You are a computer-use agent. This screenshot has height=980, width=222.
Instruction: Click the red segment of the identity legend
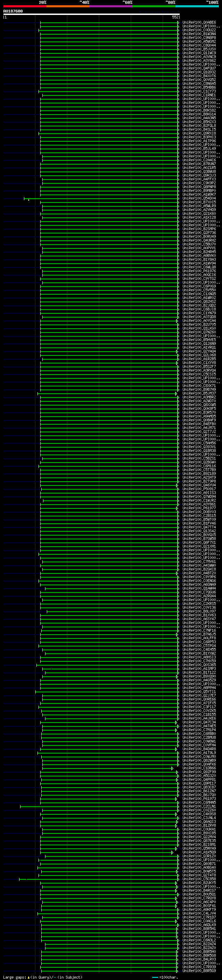25,6
